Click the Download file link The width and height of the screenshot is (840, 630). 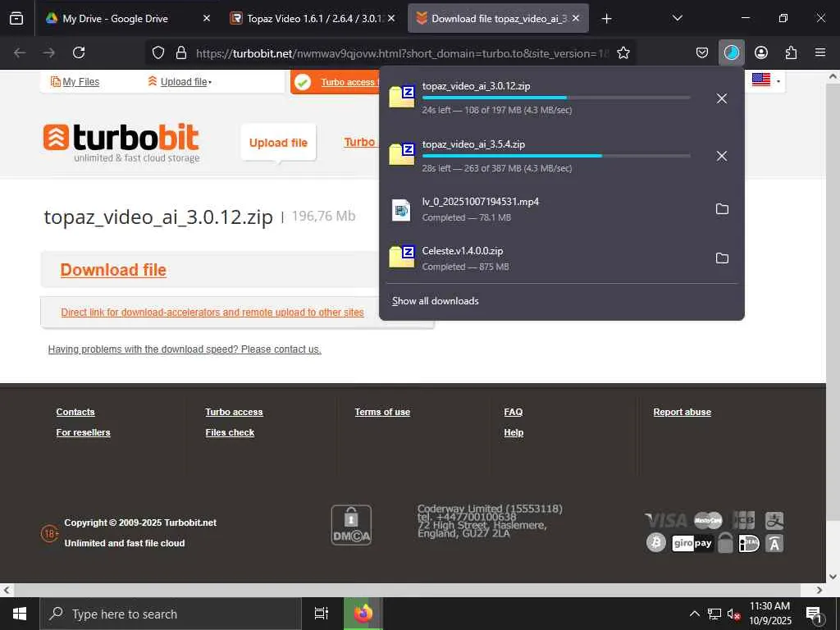click(113, 269)
